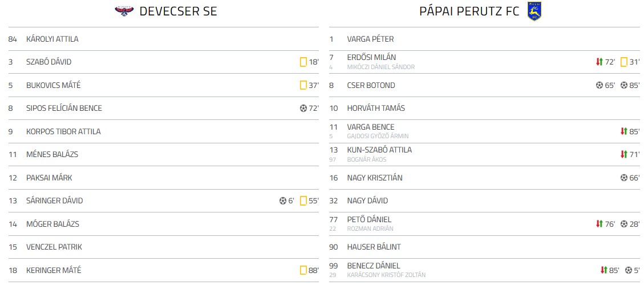Click Keringer Máté's yellow card icon
This screenshot has height=289, width=644.
pos(303,270)
